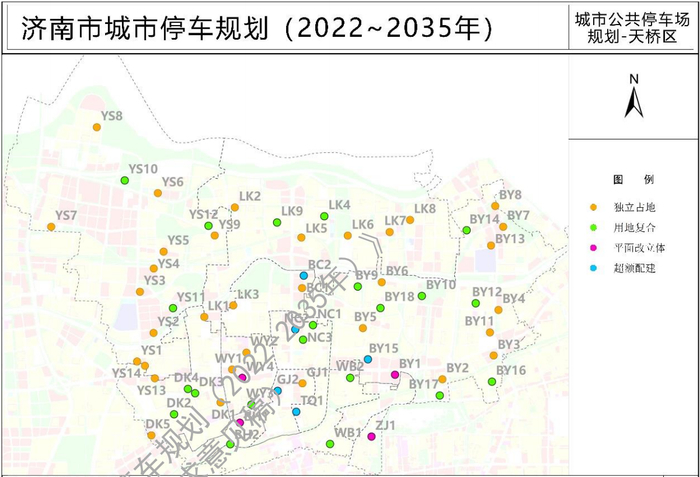Viewport: 700px width, 477px height.
Task: Select the green LK4 marker dot
Action: (x=325, y=217)
